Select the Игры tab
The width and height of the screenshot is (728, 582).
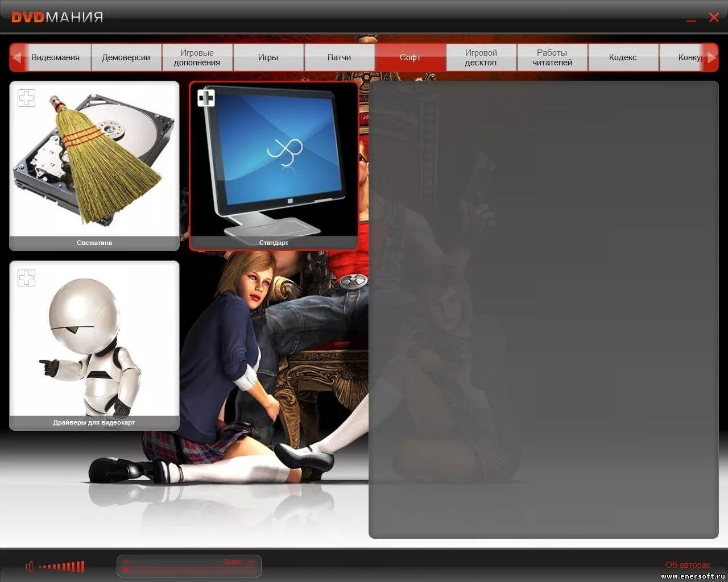tap(268, 57)
